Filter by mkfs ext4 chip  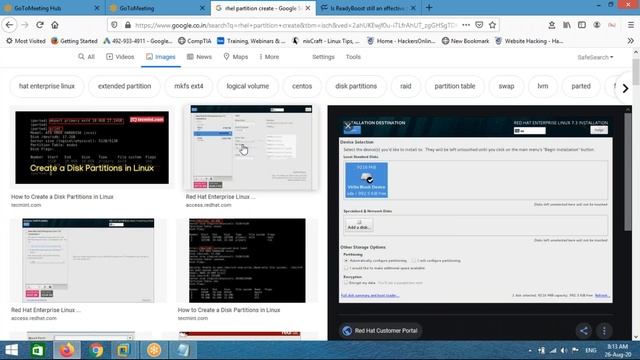click(189, 86)
